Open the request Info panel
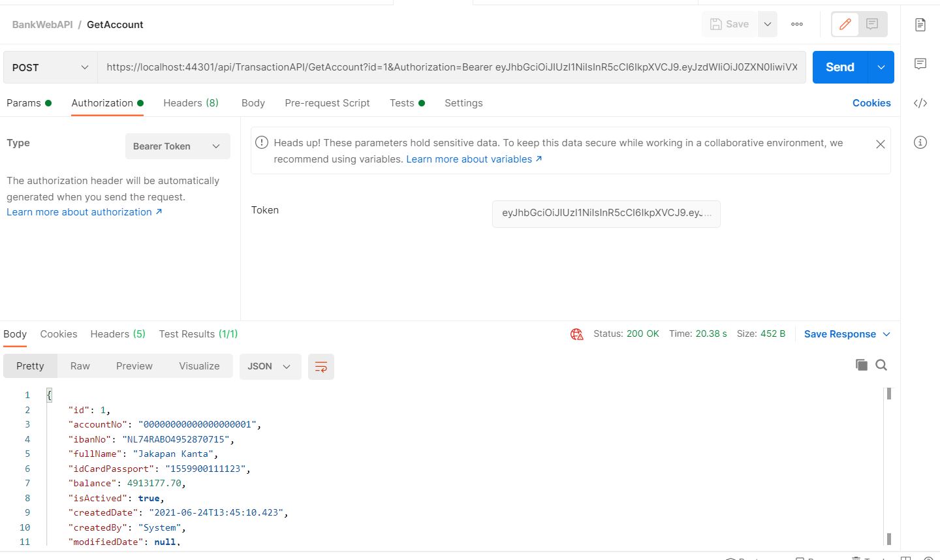 tap(920, 142)
